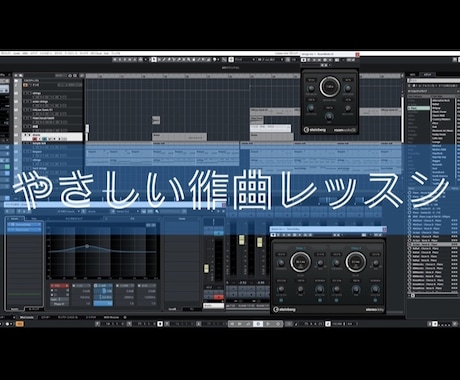
Task: Select the Range Selection tool in toolbar
Action: tap(159, 60)
